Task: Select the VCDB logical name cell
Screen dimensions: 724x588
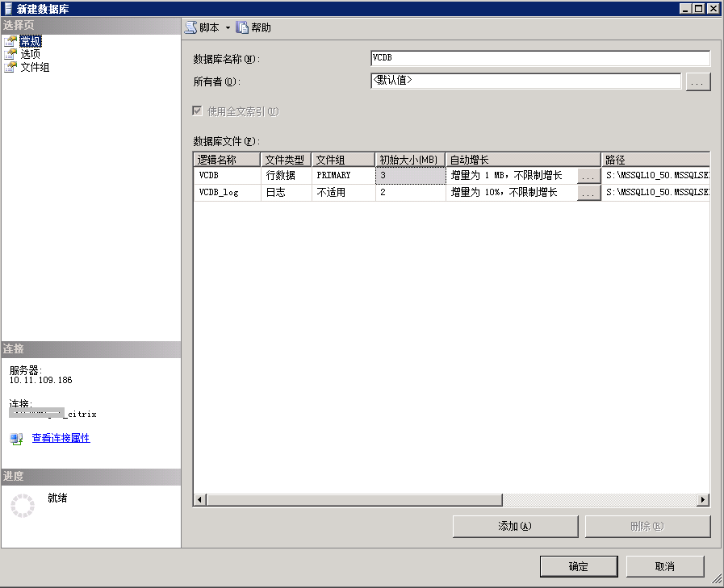Action: [227, 175]
